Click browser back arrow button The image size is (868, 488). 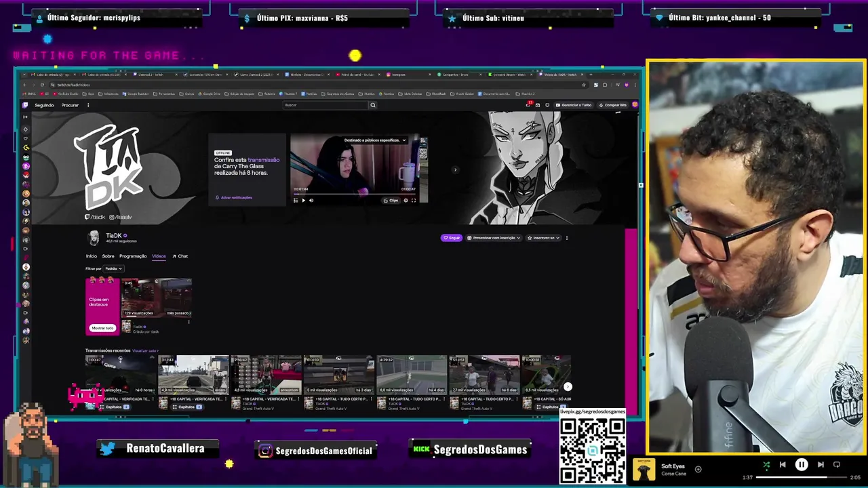pyautogui.click(x=24, y=85)
